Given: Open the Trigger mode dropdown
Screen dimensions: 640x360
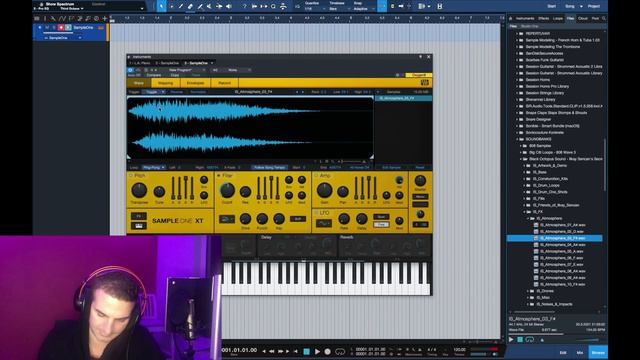Looking at the screenshot, I should 153,92.
